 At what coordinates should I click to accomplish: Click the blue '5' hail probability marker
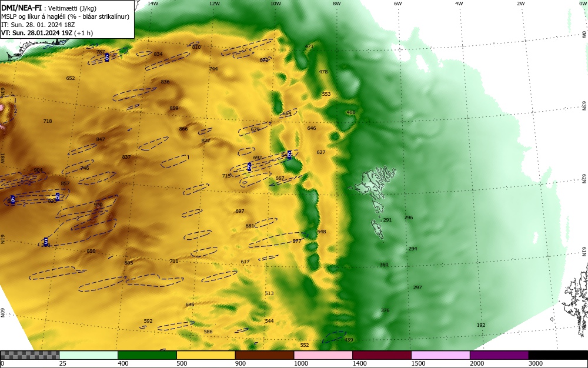pyautogui.click(x=46, y=242)
